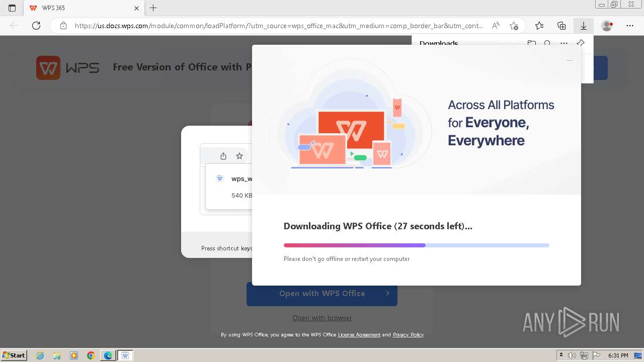Image resolution: width=644 pixels, height=362 pixels.
Task: Open the License Agreement link
Action: click(x=359, y=335)
